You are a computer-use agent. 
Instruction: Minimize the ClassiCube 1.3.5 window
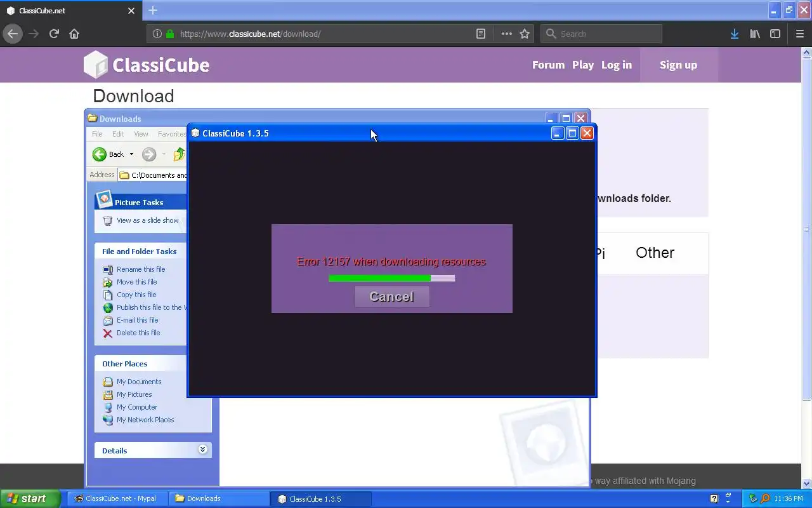pos(557,133)
